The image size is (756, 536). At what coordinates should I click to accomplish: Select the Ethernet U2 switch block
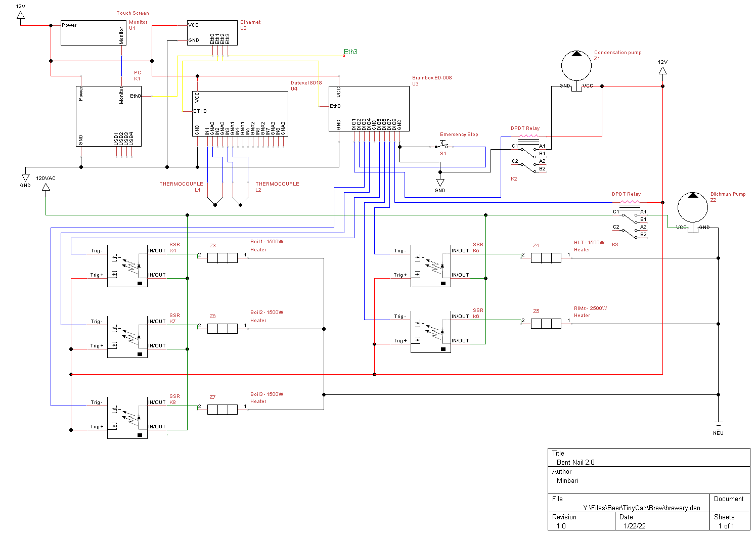point(212,33)
